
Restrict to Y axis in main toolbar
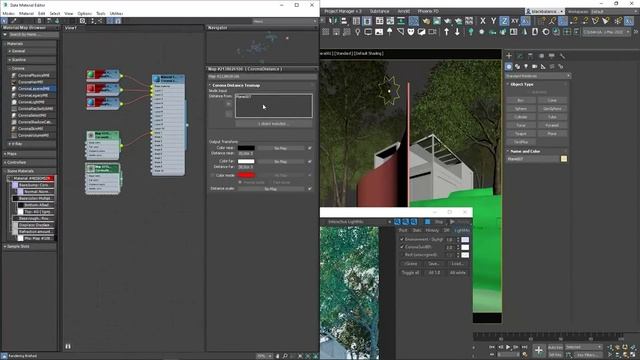[x=493, y=20]
